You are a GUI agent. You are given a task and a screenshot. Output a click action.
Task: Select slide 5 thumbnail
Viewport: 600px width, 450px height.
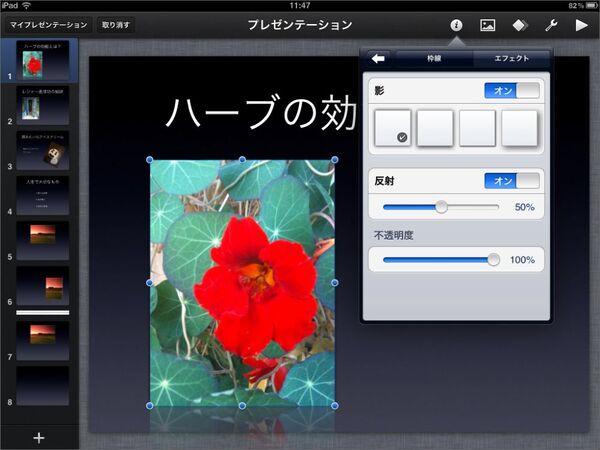[42, 241]
